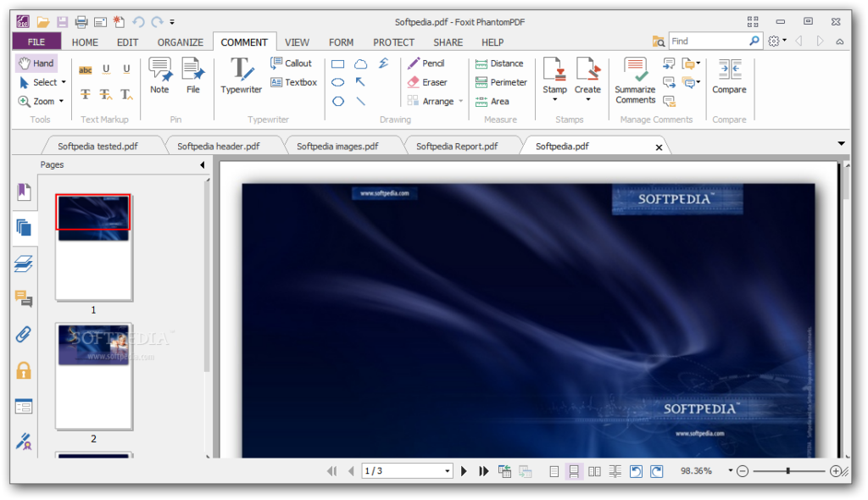Open the page number dropdown
Viewport: 868px width, 500px height.
[x=448, y=471]
